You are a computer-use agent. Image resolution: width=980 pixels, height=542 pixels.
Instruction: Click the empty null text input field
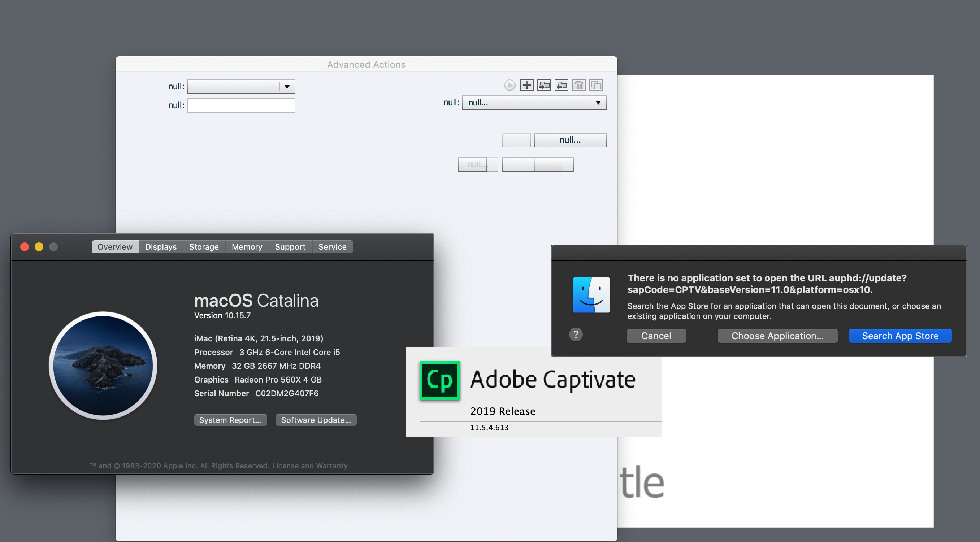pos(241,105)
